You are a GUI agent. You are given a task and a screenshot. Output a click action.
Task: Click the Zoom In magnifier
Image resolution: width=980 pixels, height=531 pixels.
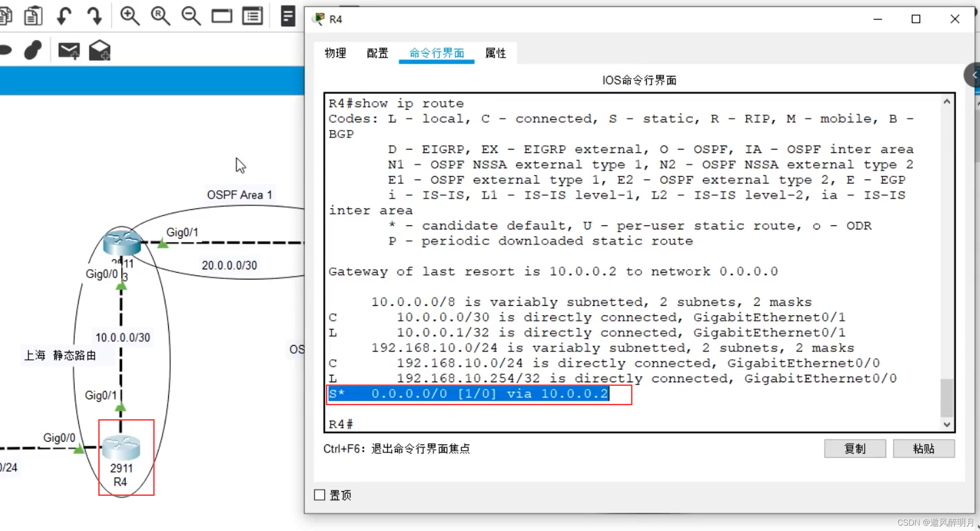click(x=129, y=16)
